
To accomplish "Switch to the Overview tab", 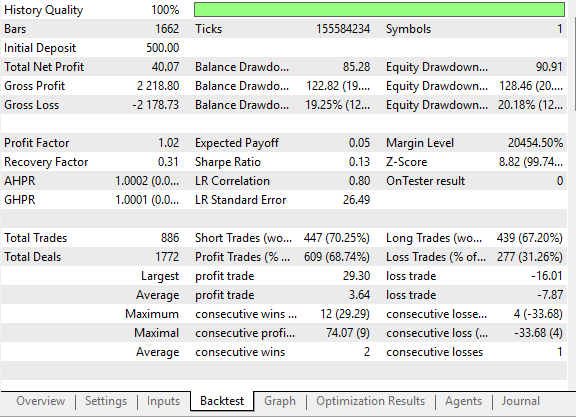I will (40, 401).
